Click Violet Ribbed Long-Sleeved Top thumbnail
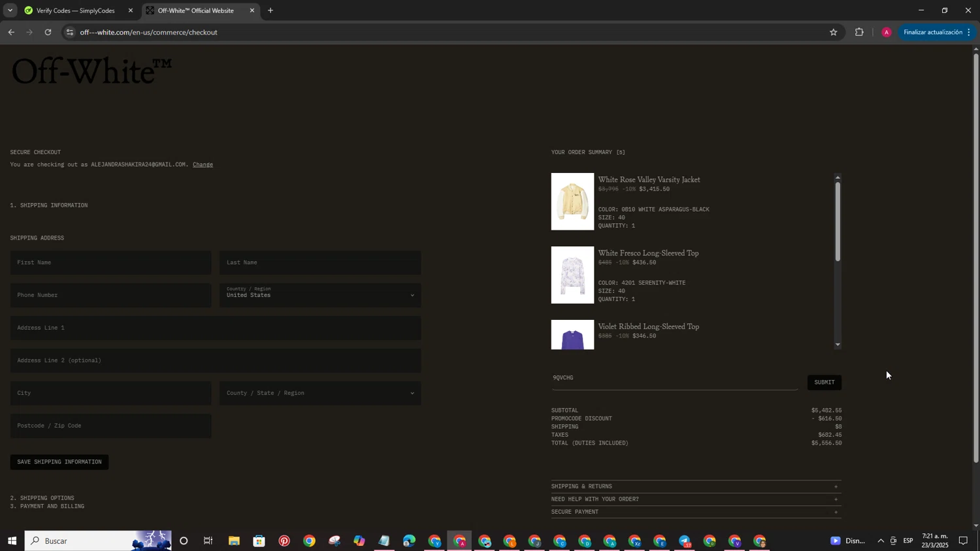 572,335
